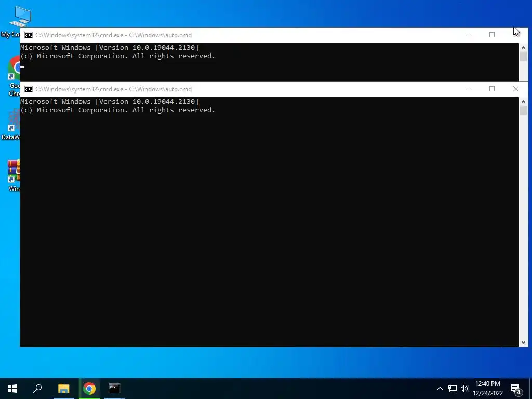This screenshot has height=399, width=532.
Task: Click the back cmd window title text
Action: 113,35
